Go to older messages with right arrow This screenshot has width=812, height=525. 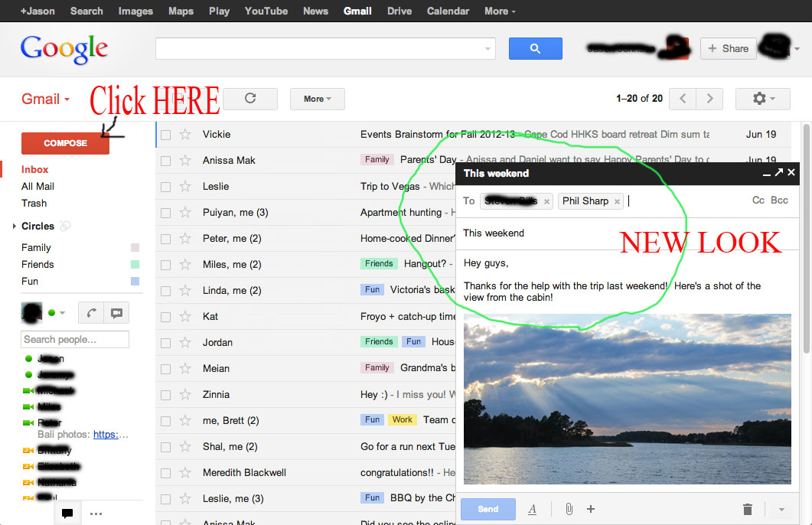pos(709,99)
